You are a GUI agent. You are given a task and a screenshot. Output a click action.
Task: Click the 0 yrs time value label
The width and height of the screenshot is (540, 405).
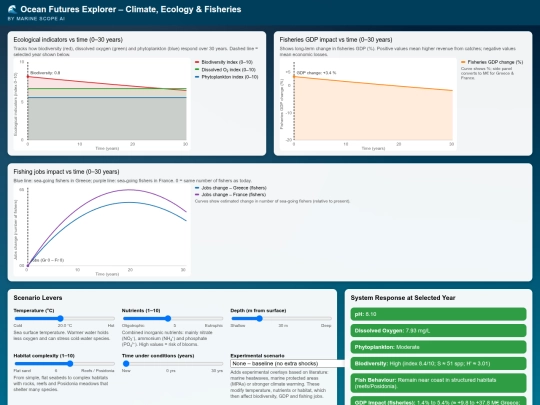point(171,371)
